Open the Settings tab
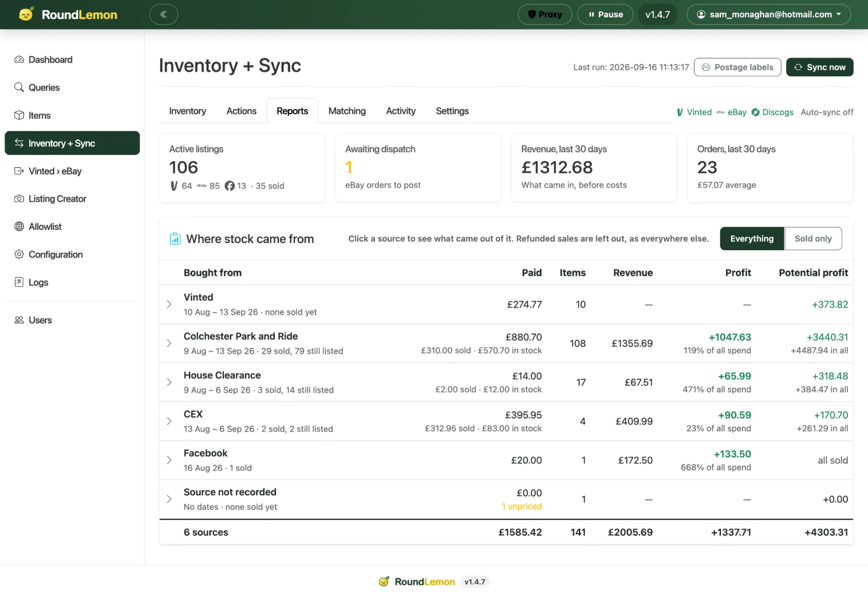This screenshot has width=868, height=598. tap(452, 111)
